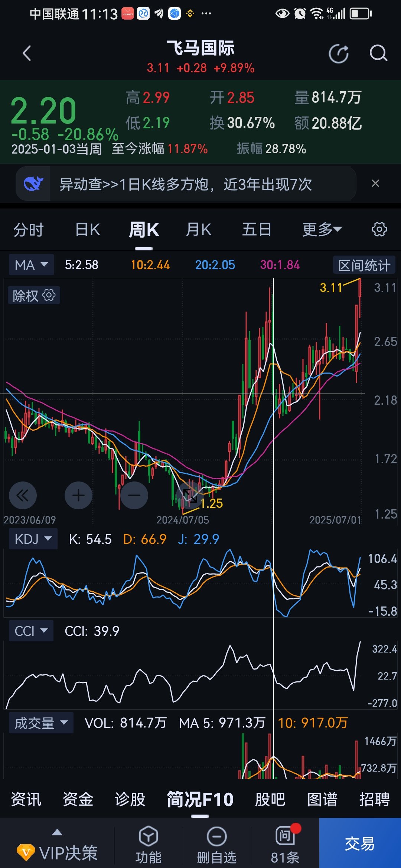Tap the 飞马国际 stock title
Viewport: 401px width, 868px height.
pyautogui.click(x=200, y=48)
